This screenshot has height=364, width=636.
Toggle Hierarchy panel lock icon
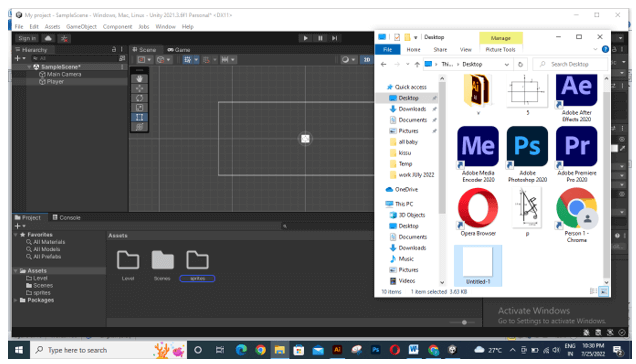(114, 50)
